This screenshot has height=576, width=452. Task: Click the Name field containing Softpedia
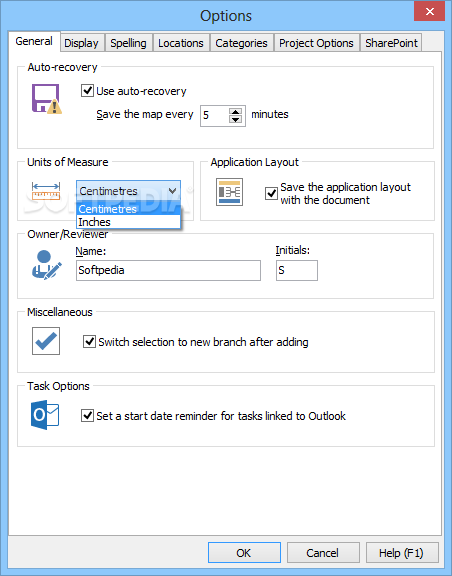click(x=168, y=270)
